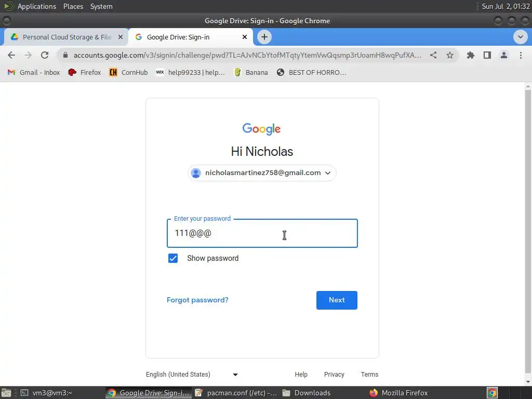Screen dimensions: 532x399
Task: Click the Next button
Action: pos(337,300)
